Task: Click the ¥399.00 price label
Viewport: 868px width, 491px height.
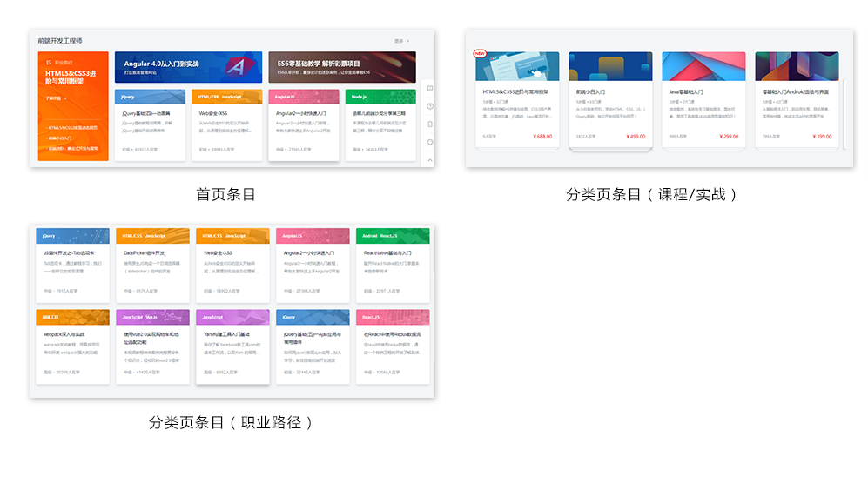Action: tap(822, 136)
